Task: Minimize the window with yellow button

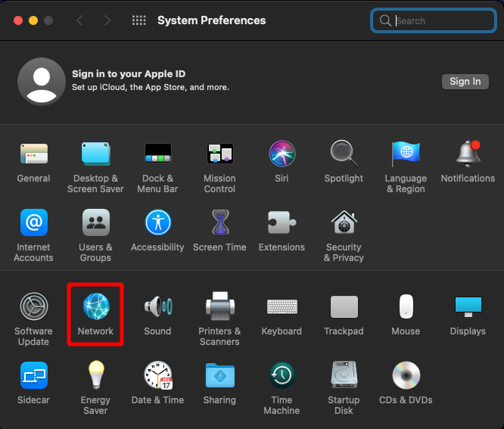Action: coord(33,20)
